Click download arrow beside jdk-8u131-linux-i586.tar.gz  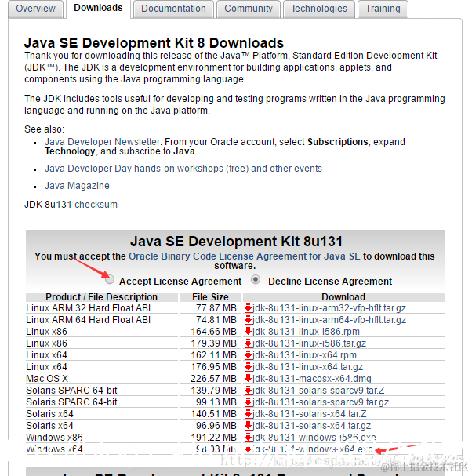[248, 343]
